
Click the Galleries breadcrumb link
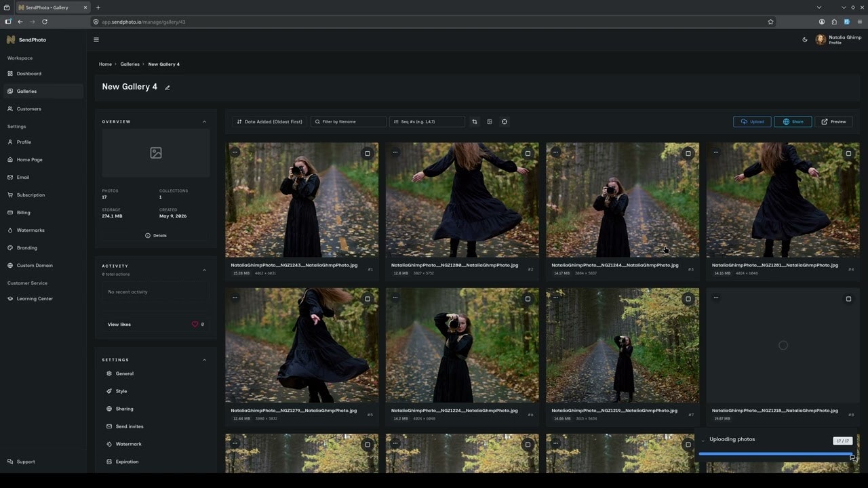130,64
